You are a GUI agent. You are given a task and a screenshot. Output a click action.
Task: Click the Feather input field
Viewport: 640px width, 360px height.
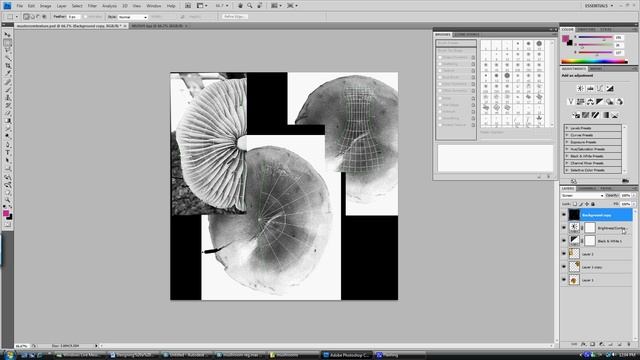[x=73, y=17]
